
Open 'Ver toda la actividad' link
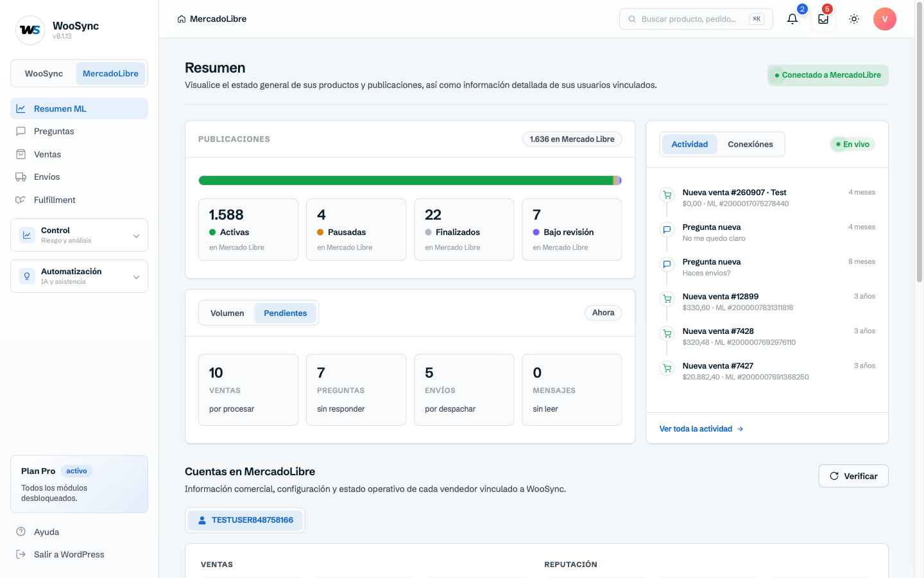coord(701,429)
